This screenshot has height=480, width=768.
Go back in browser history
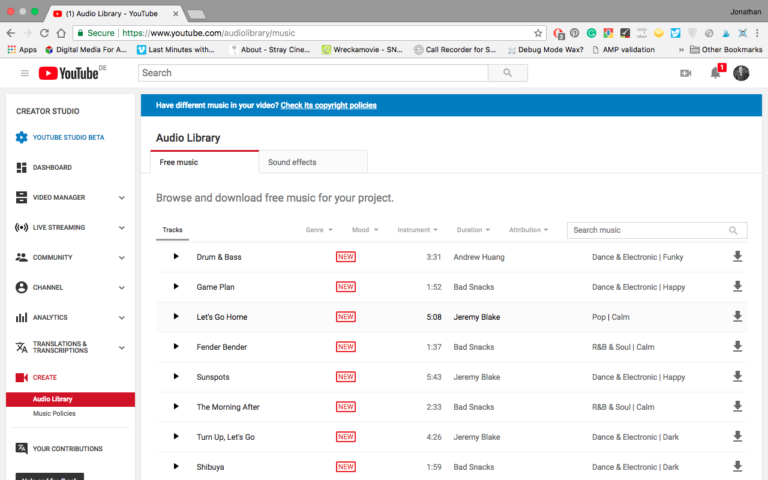11,33
